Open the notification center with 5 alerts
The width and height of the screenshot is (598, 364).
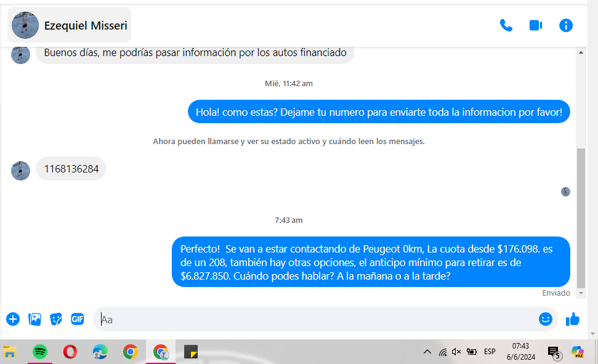[554, 352]
